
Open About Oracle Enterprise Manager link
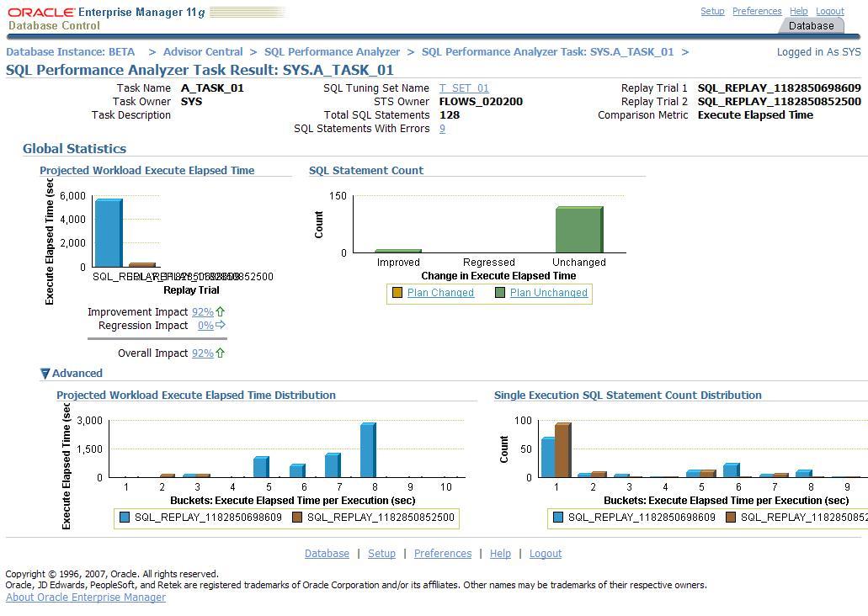coord(86,597)
